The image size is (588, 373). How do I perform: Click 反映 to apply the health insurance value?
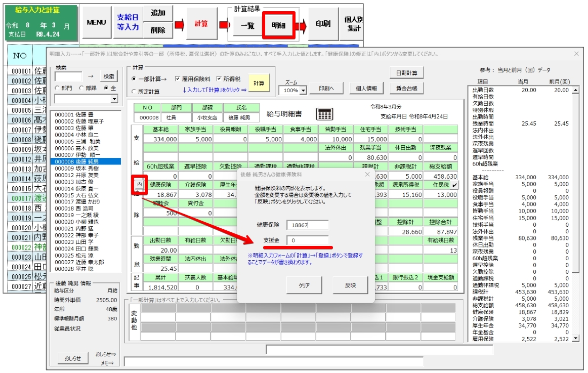pos(351,285)
